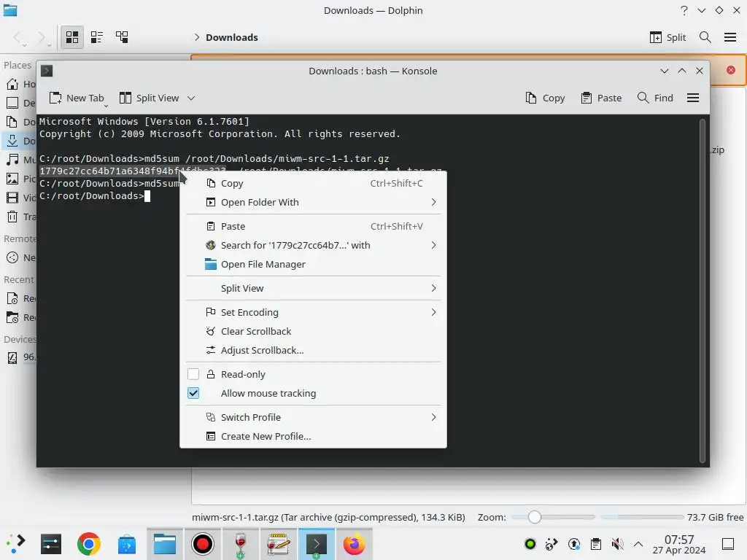The height and width of the screenshot is (560, 747).
Task: Expand Set Encoding submenu arrow
Action: pyautogui.click(x=433, y=312)
